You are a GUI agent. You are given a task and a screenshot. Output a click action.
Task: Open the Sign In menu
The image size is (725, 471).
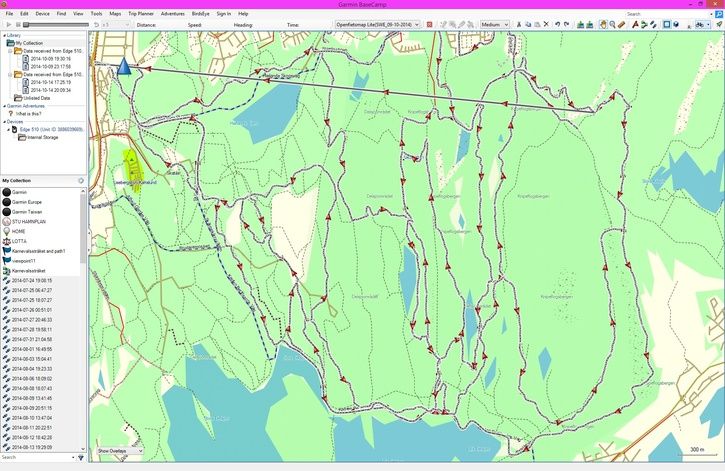click(224, 14)
